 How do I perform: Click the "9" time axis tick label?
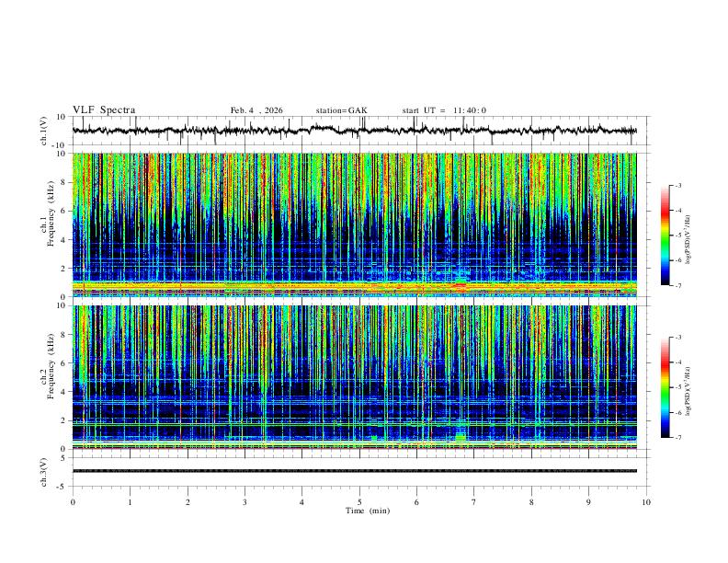point(588,502)
